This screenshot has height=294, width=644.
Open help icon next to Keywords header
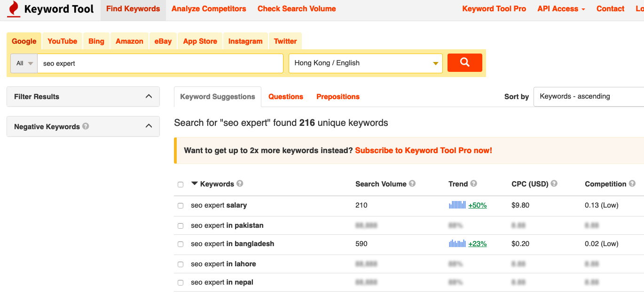(x=240, y=184)
